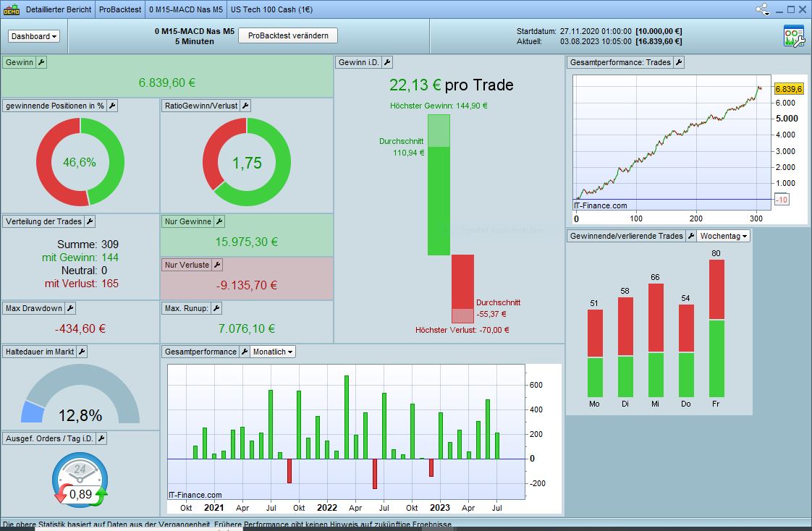Open wrench settings for Gewinn i.D.
The image size is (812, 531).
pos(387,63)
